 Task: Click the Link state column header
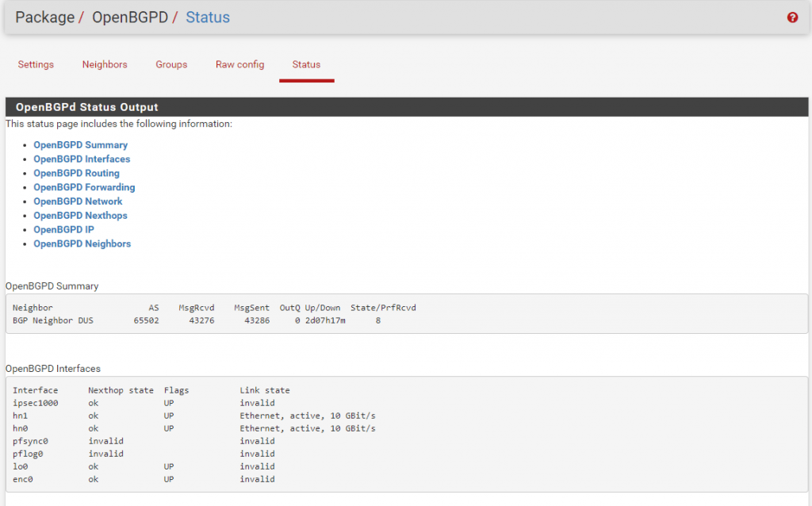265,390
